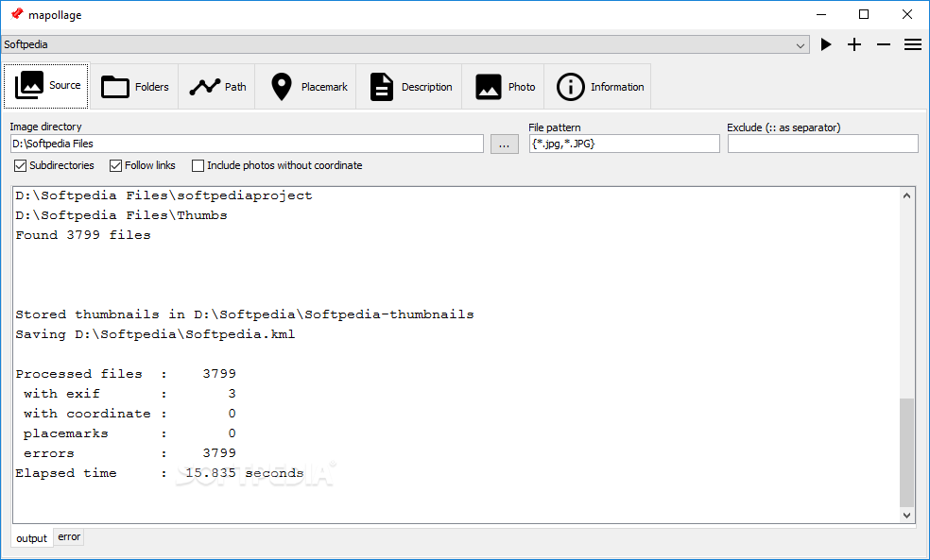Minimize the mapollage window
The image size is (930, 560).
coord(821,15)
